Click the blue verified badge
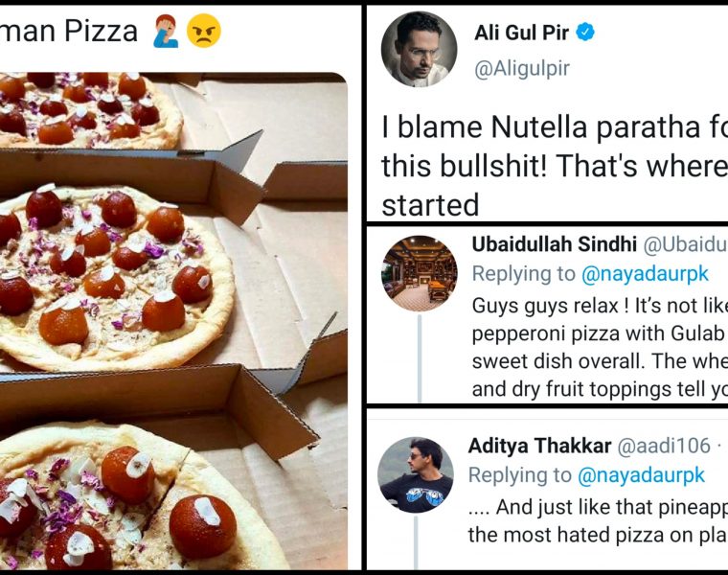 click(x=585, y=33)
